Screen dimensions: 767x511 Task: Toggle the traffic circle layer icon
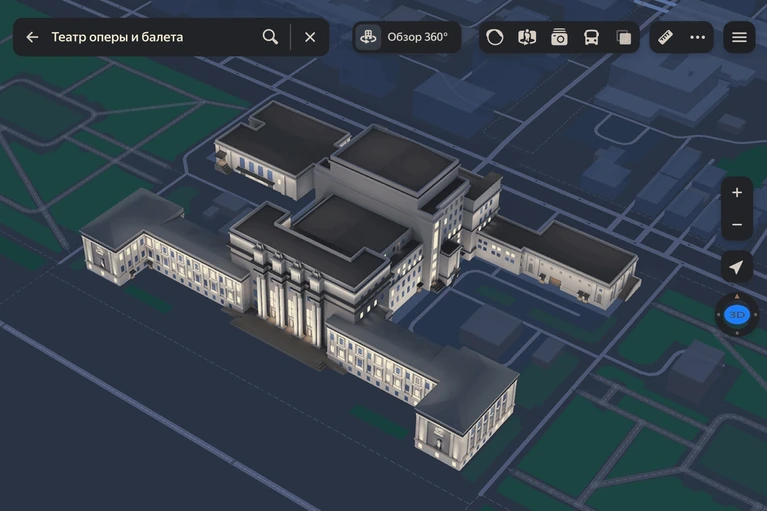495,37
